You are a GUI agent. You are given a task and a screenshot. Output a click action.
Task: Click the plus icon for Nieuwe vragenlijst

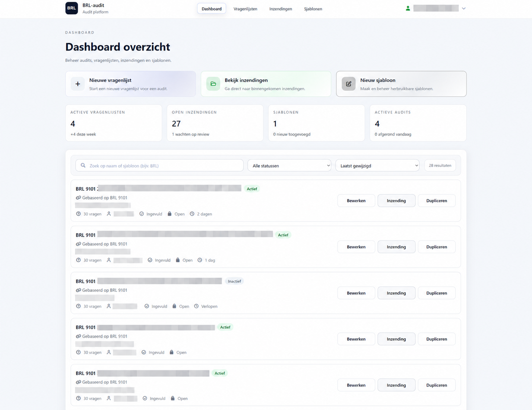(77, 84)
